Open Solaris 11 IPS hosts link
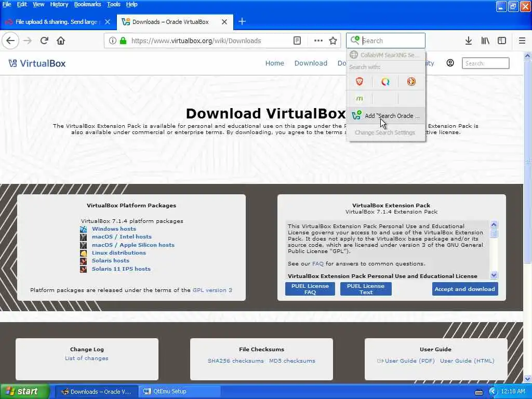Viewport: 532px width, 399px height. coord(121,269)
